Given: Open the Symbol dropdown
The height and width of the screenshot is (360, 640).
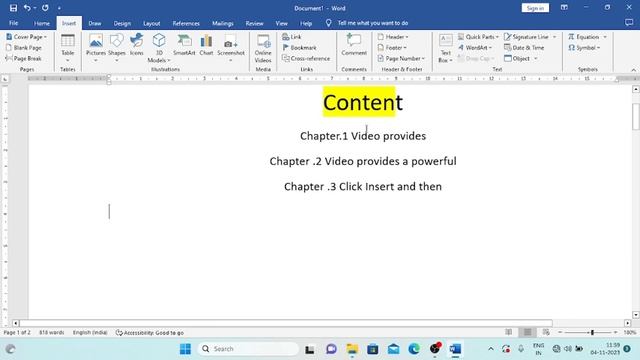Looking at the screenshot, I should [584, 48].
